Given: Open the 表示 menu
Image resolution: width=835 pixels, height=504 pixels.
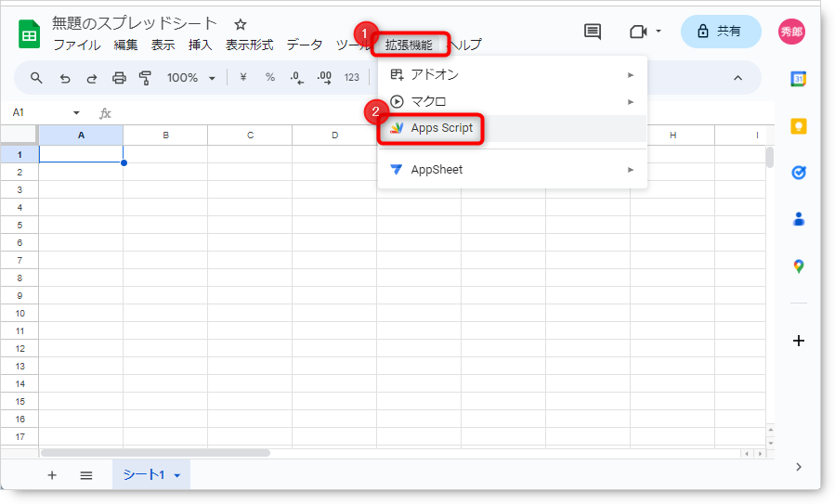Looking at the screenshot, I should coord(163,45).
